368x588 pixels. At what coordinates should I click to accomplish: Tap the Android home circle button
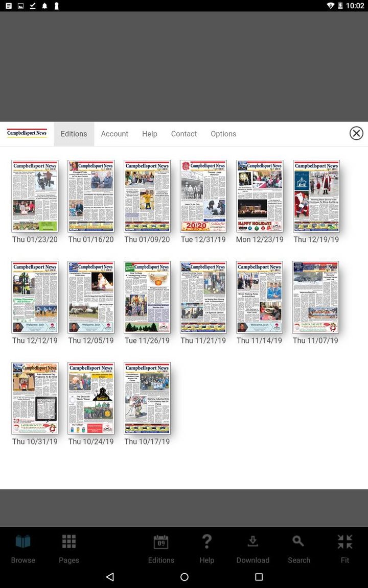pyautogui.click(x=184, y=577)
